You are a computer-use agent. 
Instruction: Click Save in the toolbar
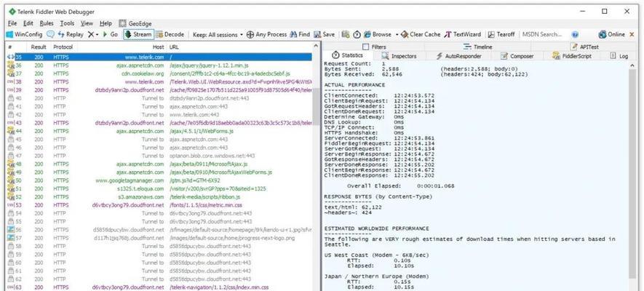[x=325, y=34]
